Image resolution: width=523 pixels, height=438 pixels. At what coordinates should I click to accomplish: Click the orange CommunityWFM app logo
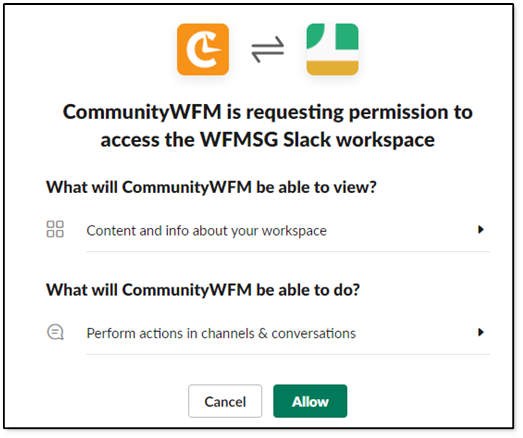pos(203,49)
